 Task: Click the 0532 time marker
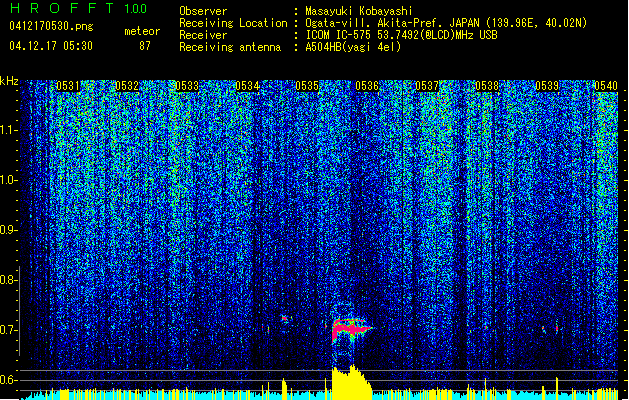[x=127, y=86]
